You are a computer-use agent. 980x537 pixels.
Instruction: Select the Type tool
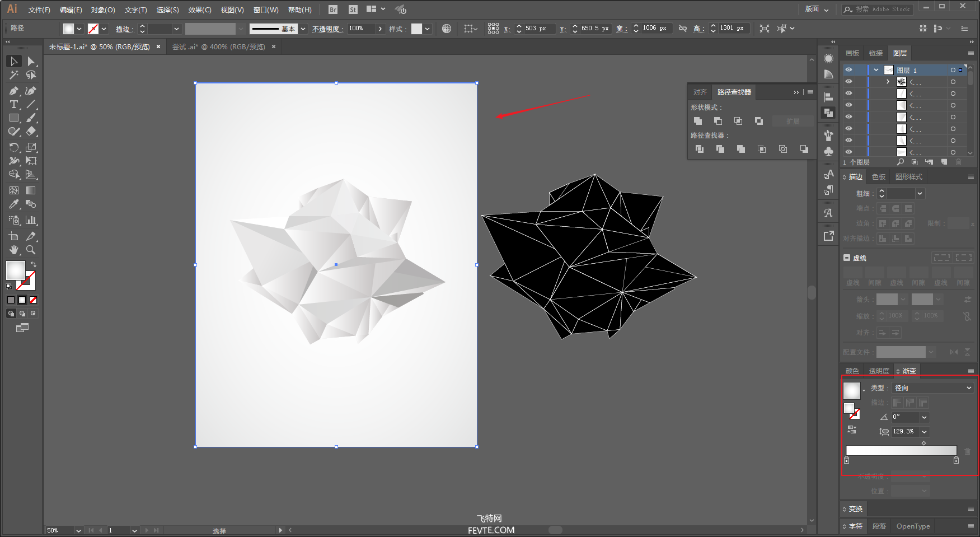click(x=14, y=105)
